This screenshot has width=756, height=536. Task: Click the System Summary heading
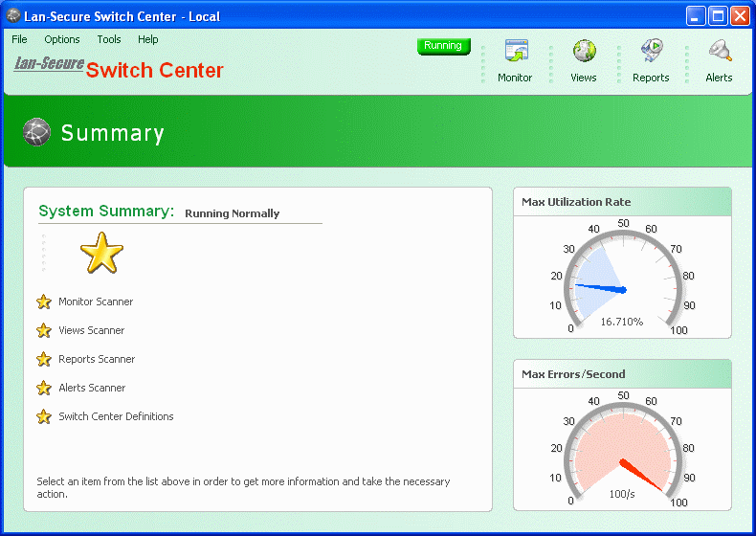(x=106, y=212)
